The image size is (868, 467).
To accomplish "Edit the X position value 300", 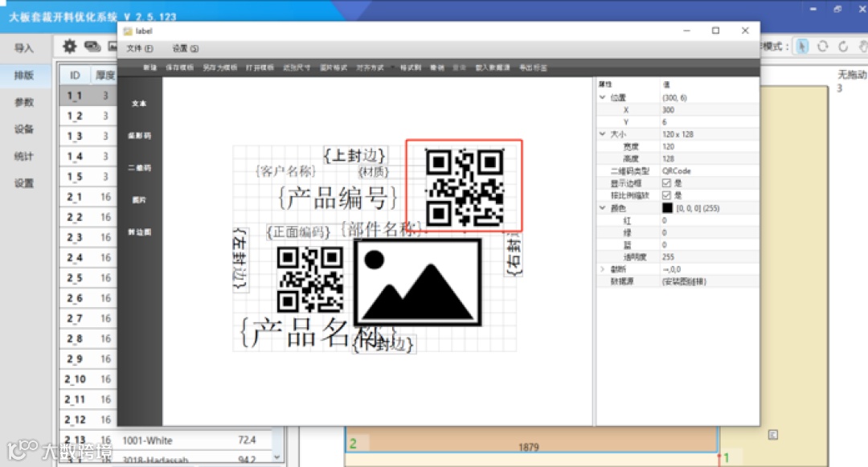I will (x=709, y=109).
